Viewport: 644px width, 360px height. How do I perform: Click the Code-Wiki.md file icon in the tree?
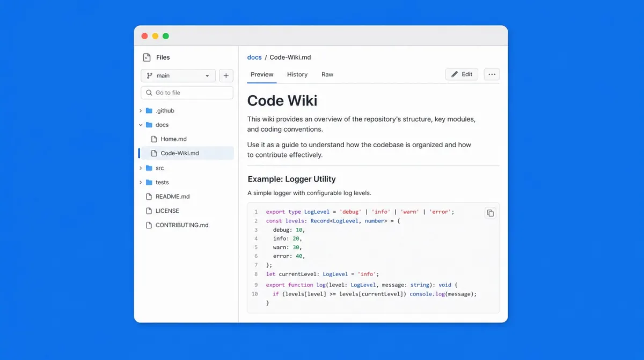click(154, 153)
